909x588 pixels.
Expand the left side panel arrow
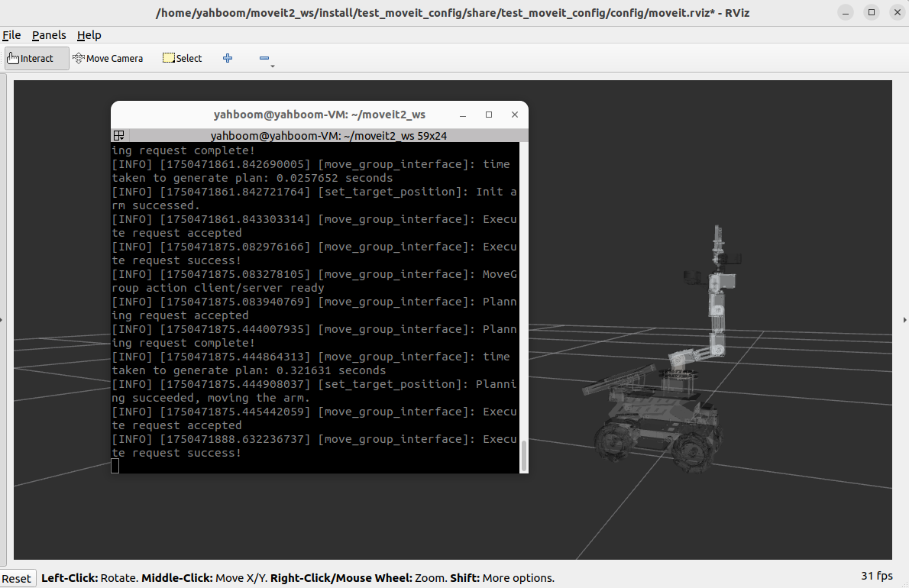click(2, 320)
